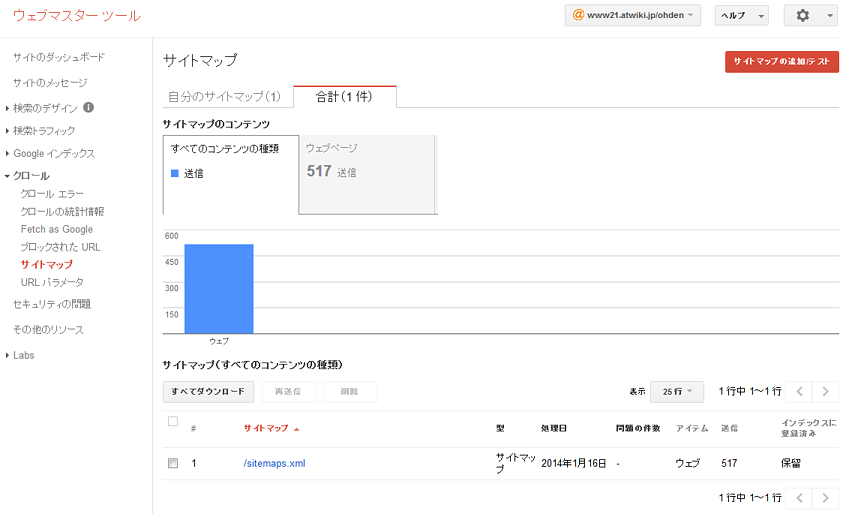Select the ウェブページ 517 送信 panel
846x514 pixels.
367,175
